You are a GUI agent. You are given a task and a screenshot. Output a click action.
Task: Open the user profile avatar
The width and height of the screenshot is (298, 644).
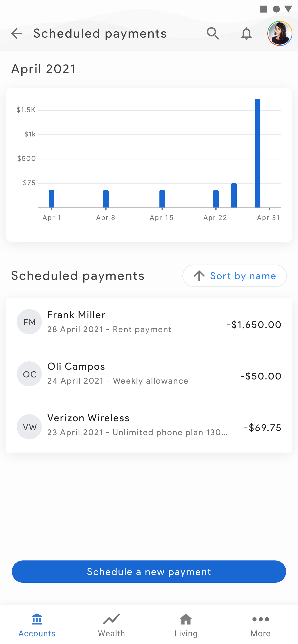280,33
